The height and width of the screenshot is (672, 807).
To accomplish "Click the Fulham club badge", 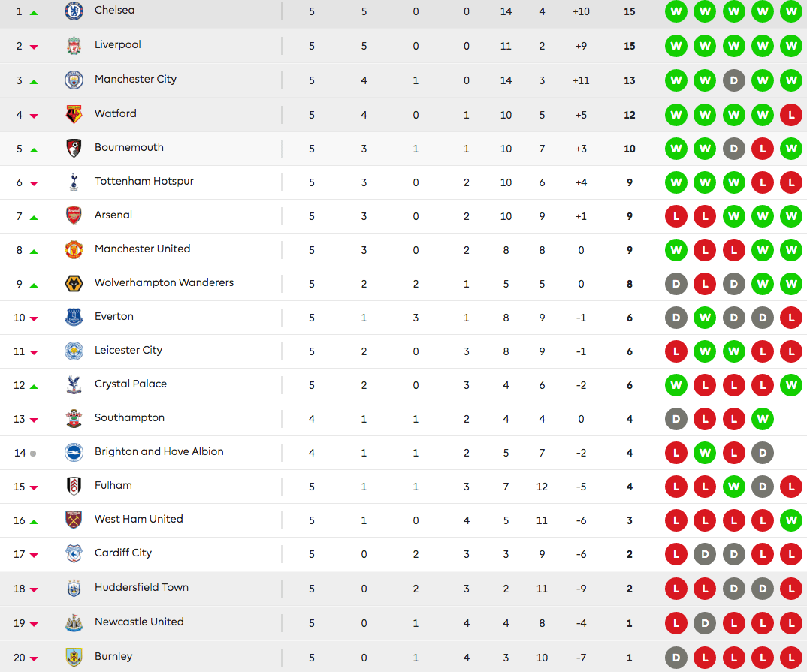I will tap(73, 485).
